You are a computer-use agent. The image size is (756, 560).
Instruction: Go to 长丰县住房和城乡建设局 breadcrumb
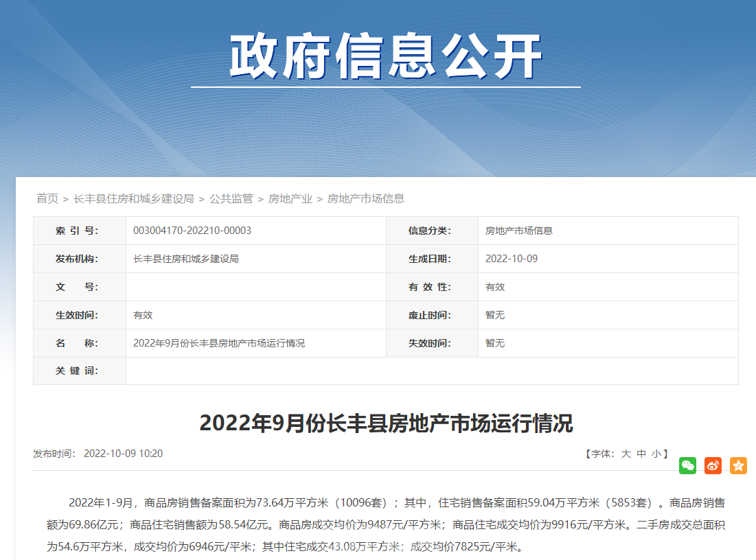click(x=134, y=198)
